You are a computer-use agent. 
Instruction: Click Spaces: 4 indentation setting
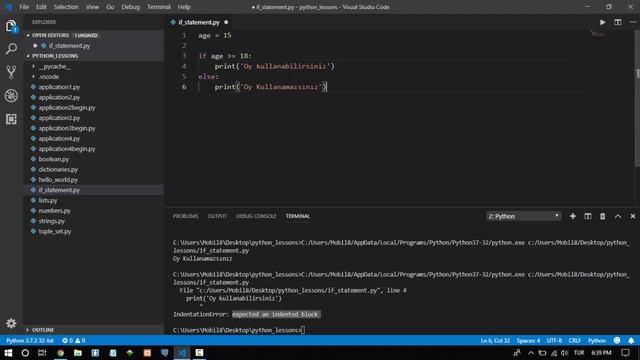[528, 340]
